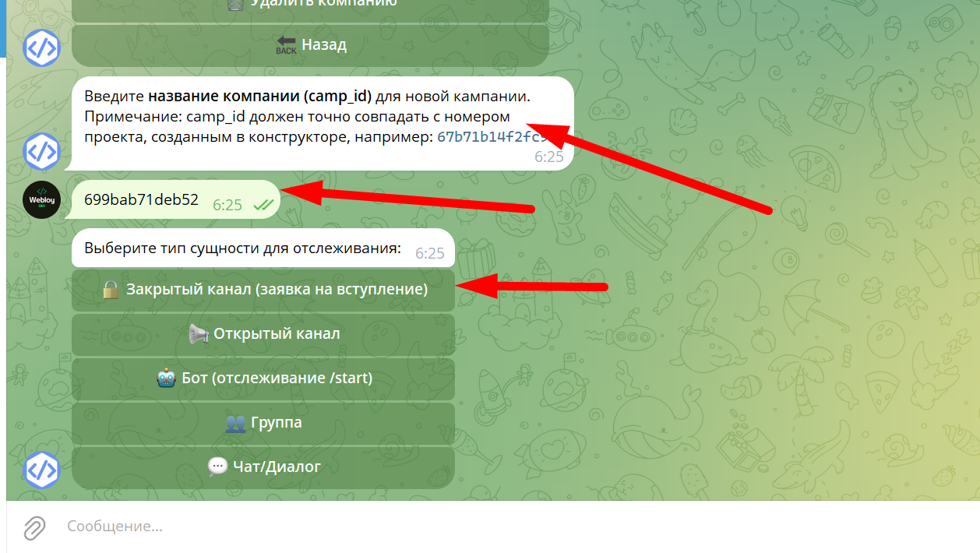This screenshot has width=980, height=553.
Task: Click the megaphone icon on Открытый канал
Action: (199, 334)
